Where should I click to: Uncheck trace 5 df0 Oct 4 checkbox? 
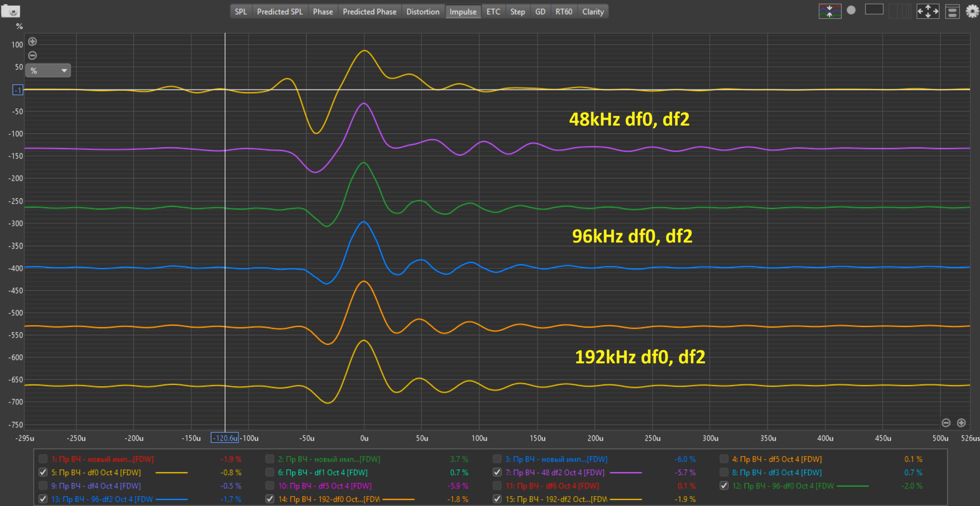(x=43, y=472)
